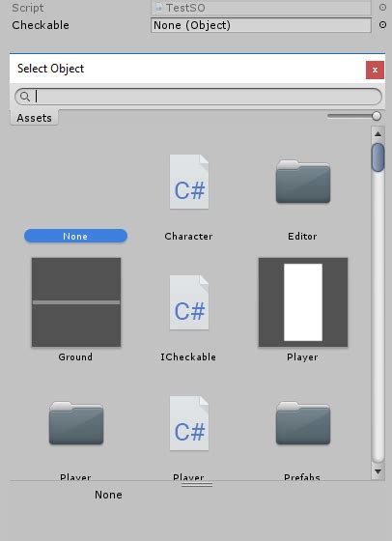Click the search field in Select Object

199,97
